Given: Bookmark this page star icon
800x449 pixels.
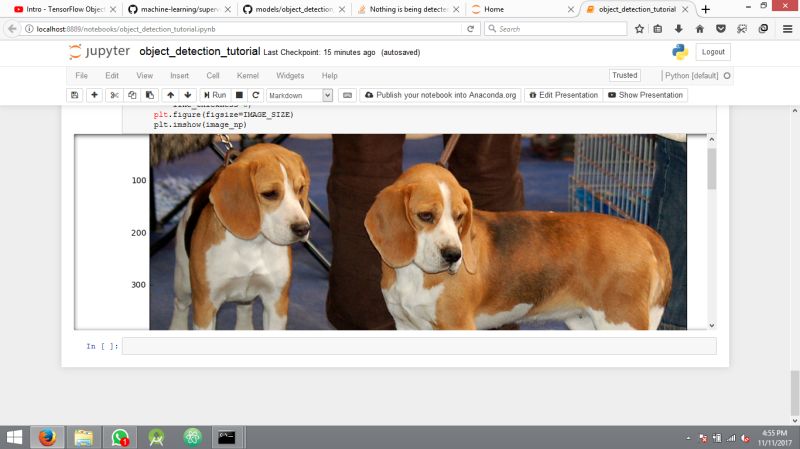Looking at the screenshot, I should coord(639,29).
